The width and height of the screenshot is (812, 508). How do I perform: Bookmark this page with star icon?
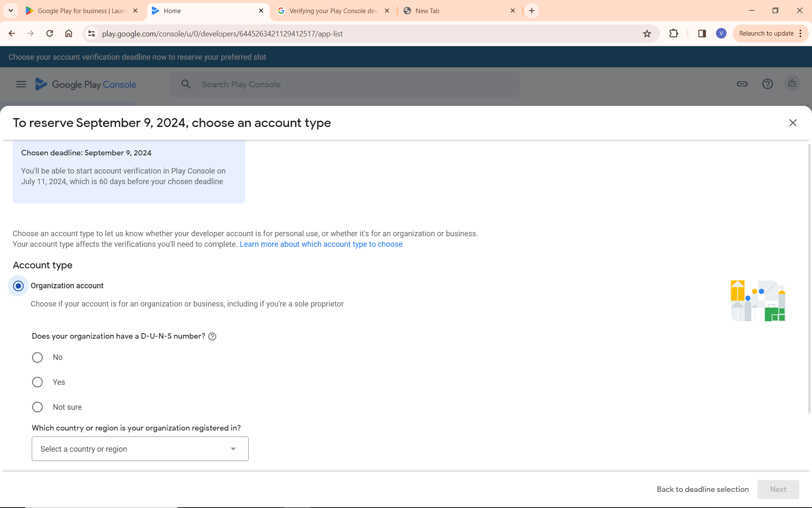coord(647,34)
